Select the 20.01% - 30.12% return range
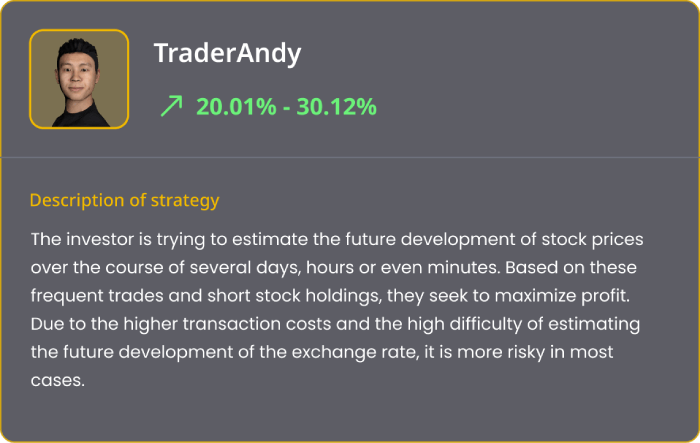Image resolution: width=700 pixels, height=443 pixels. [286, 106]
